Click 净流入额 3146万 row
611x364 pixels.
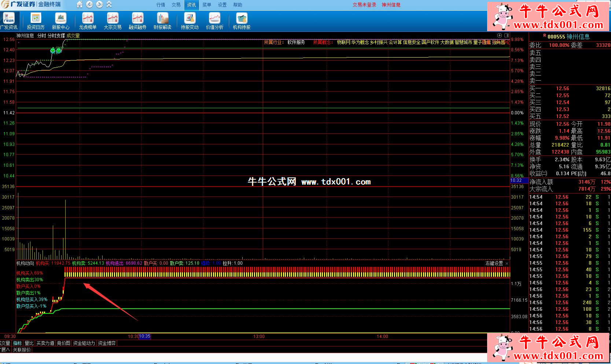click(570, 182)
